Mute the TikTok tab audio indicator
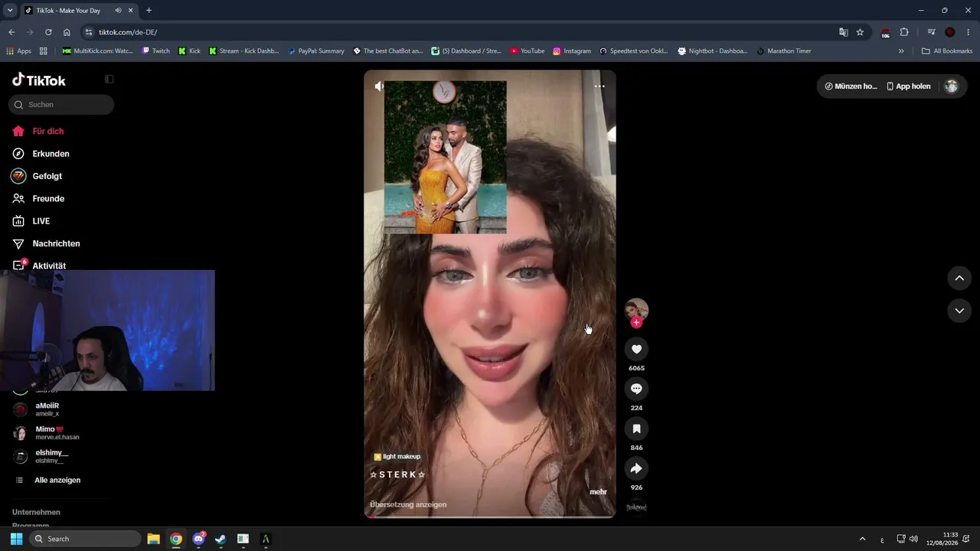The image size is (980, 551). coord(119,10)
